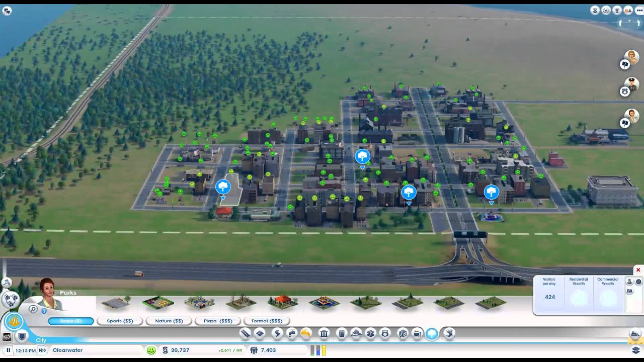Click the blue info icon under advisor
This screenshot has width=644, height=362.
[44, 311]
